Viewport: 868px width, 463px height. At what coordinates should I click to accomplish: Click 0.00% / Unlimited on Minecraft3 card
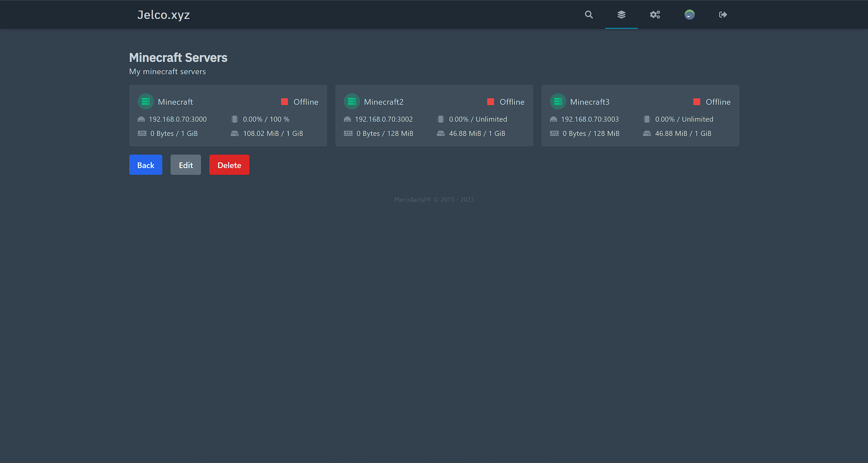tap(684, 119)
